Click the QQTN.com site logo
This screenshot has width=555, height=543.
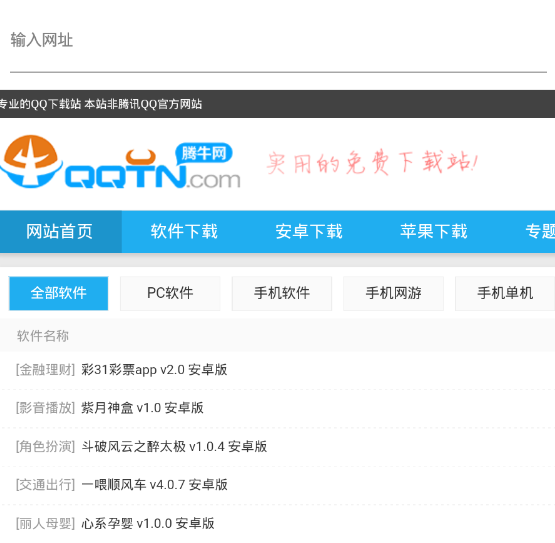point(120,162)
